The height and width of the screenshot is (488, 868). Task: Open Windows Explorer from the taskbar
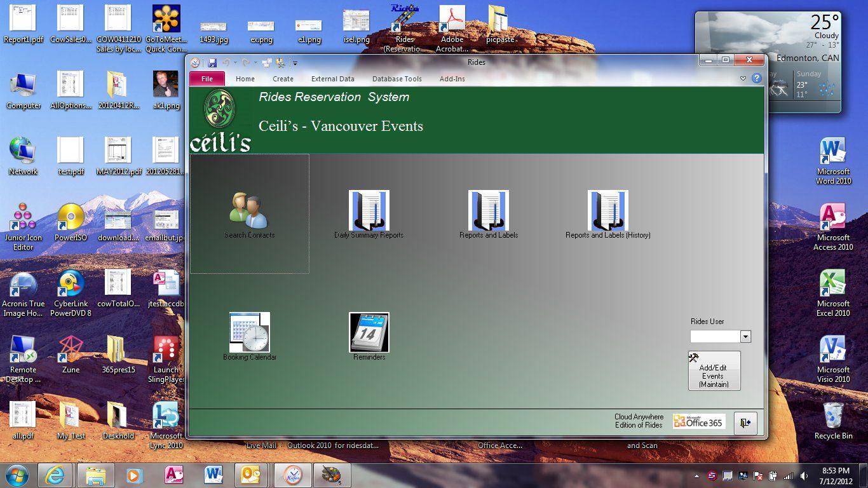point(95,475)
